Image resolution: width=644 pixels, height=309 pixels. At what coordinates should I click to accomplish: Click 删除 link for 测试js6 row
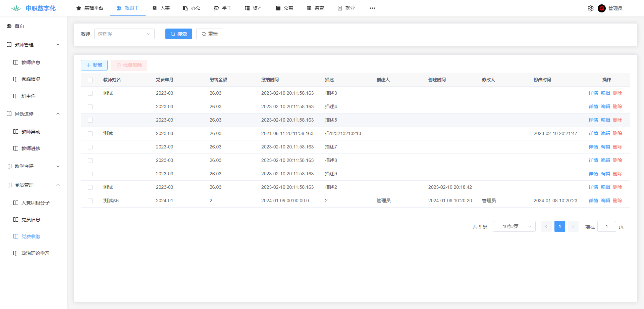617,201
